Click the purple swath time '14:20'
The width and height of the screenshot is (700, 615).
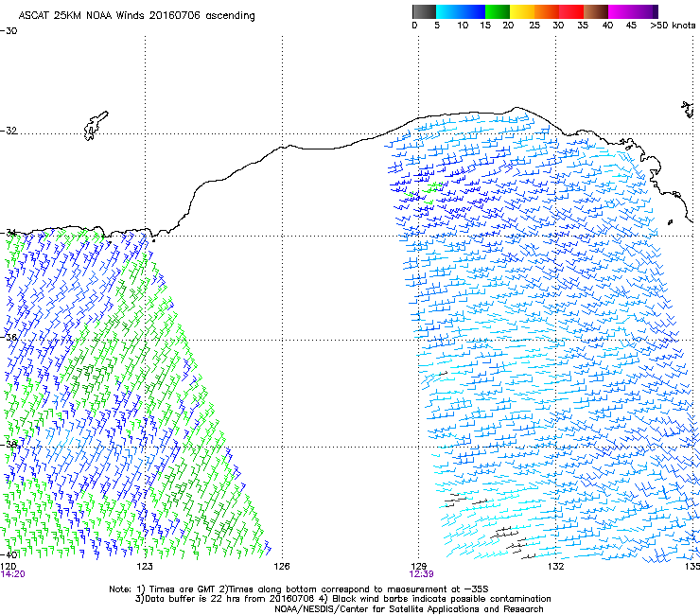click(x=12, y=574)
